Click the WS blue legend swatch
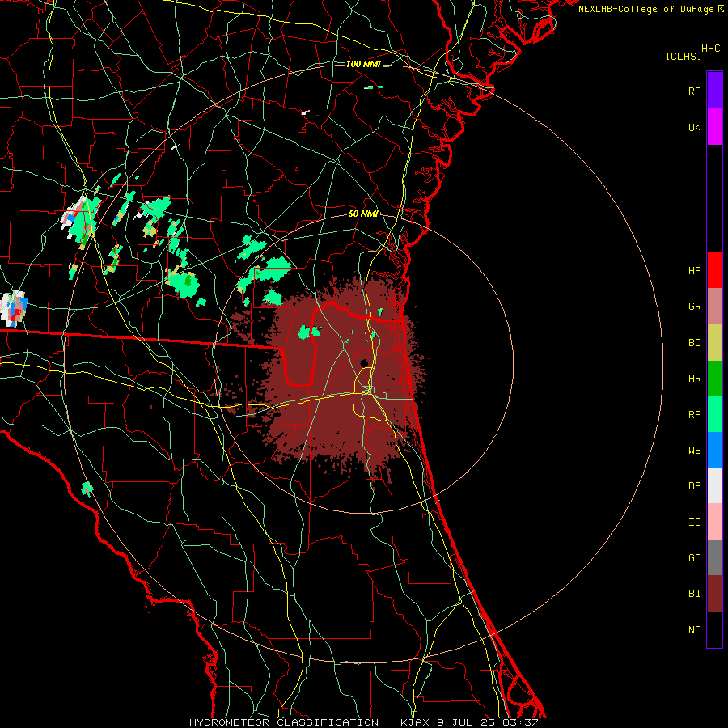 (x=714, y=450)
